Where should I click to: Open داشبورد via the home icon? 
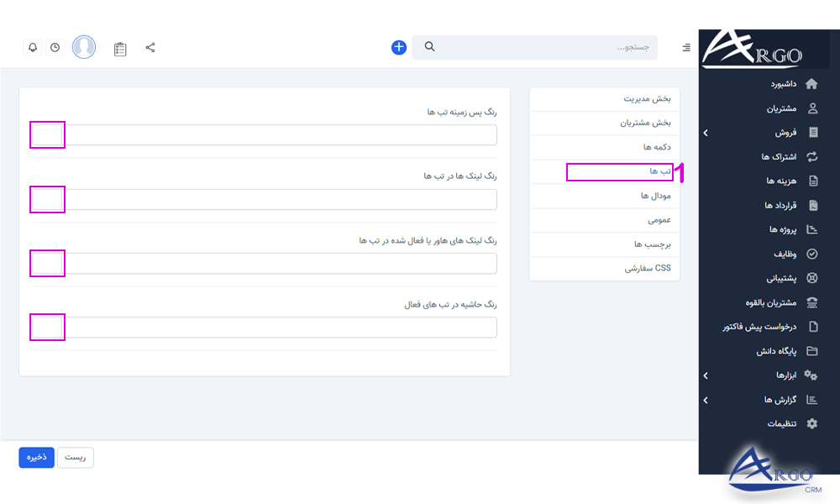pos(811,83)
